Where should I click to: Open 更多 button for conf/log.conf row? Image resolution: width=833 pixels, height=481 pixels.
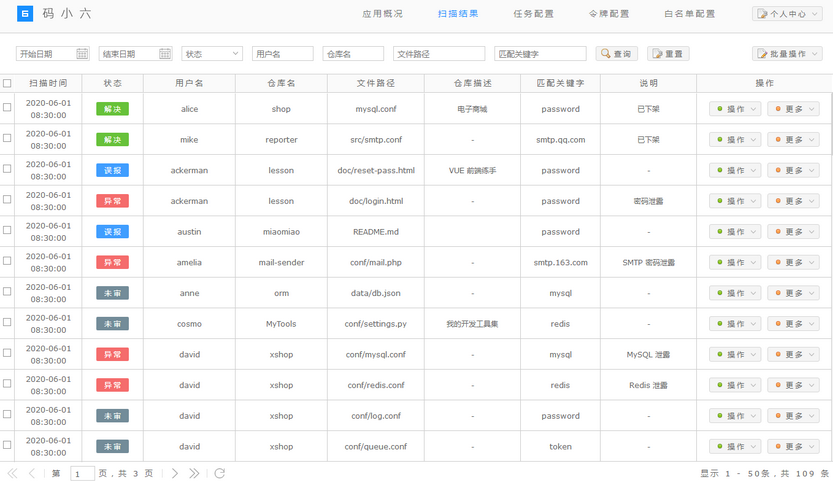pos(794,416)
